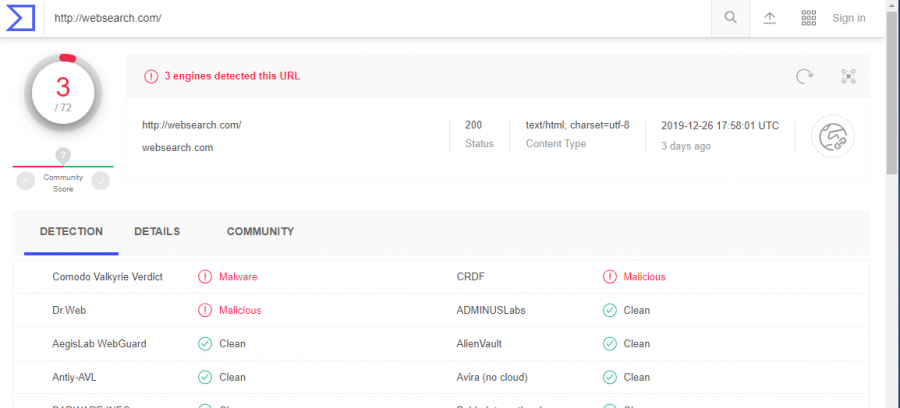Click the alert icon beside '3 engines detected'
This screenshot has height=408, width=900.
pyautogui.click(x=150, y=76)
